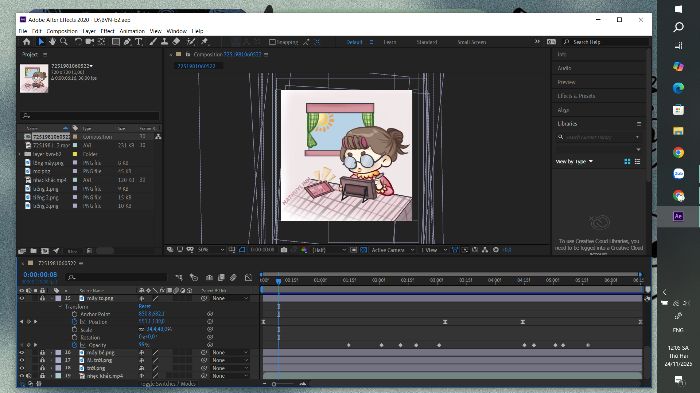Open the graph editor in timeline

pos(249,277)
